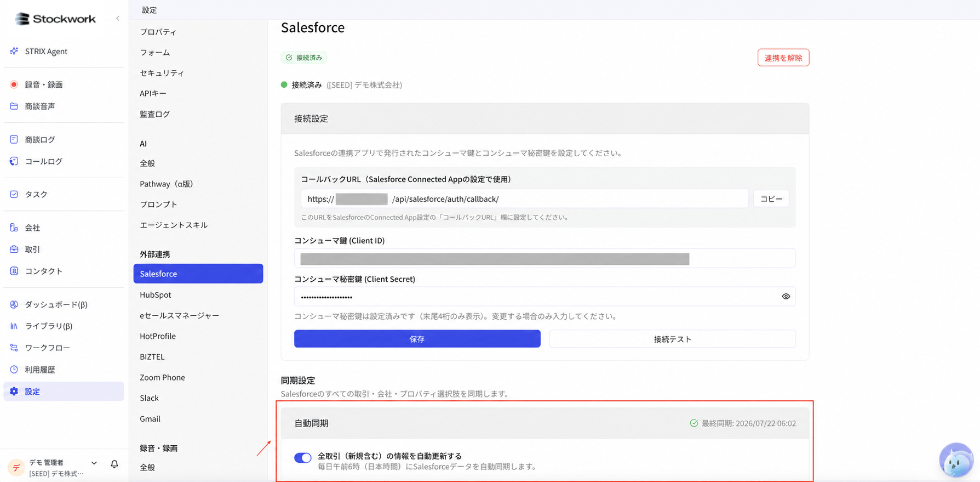Click the ダッシュボード(β) chart icon
Viewport: 980px width, 482px height.
[14, 304]
